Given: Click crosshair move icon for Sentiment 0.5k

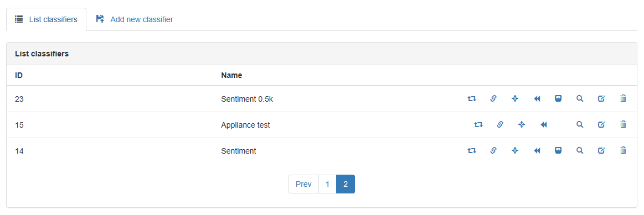Looking at the screenshot, I should click(515, 98).
